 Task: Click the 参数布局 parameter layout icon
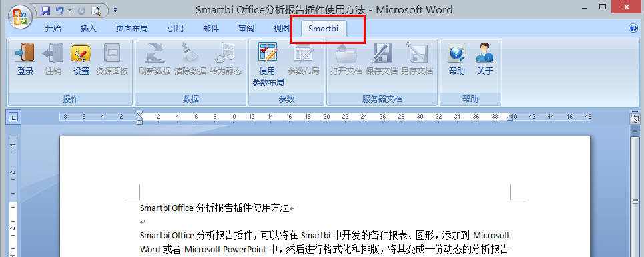point(304,59)
